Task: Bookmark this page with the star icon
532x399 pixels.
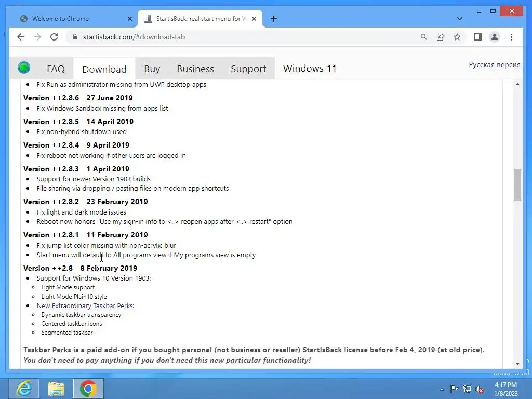Action: tap(457, 37)
